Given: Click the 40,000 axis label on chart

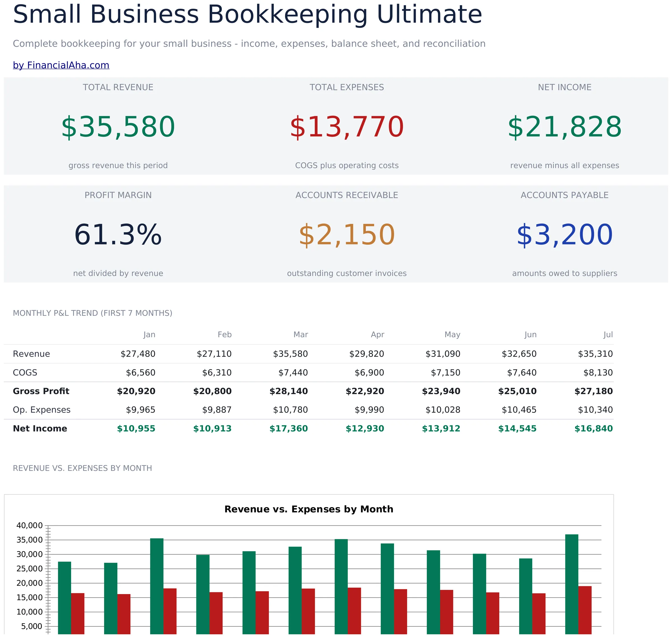Looking at the screenshot, I should point(30,525).
